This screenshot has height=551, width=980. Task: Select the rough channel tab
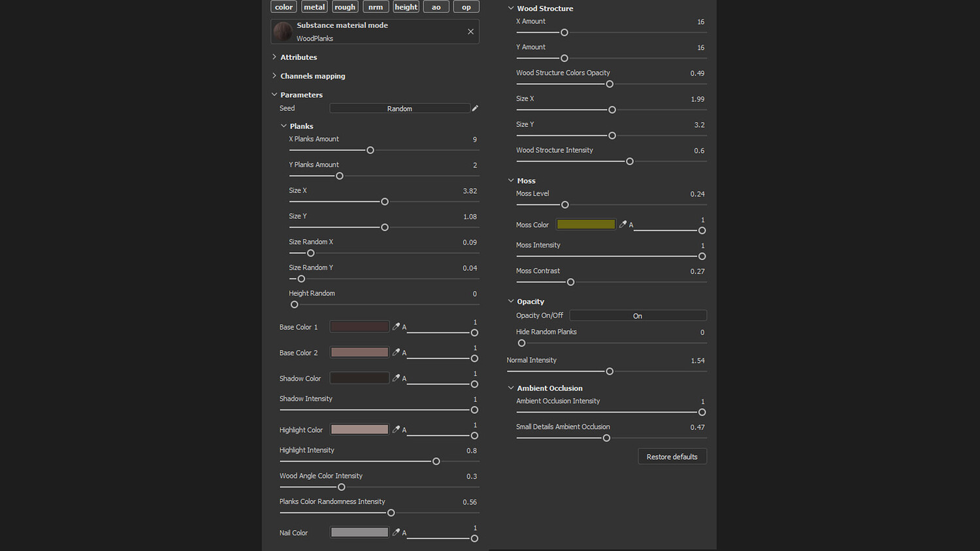coord(344,7)
